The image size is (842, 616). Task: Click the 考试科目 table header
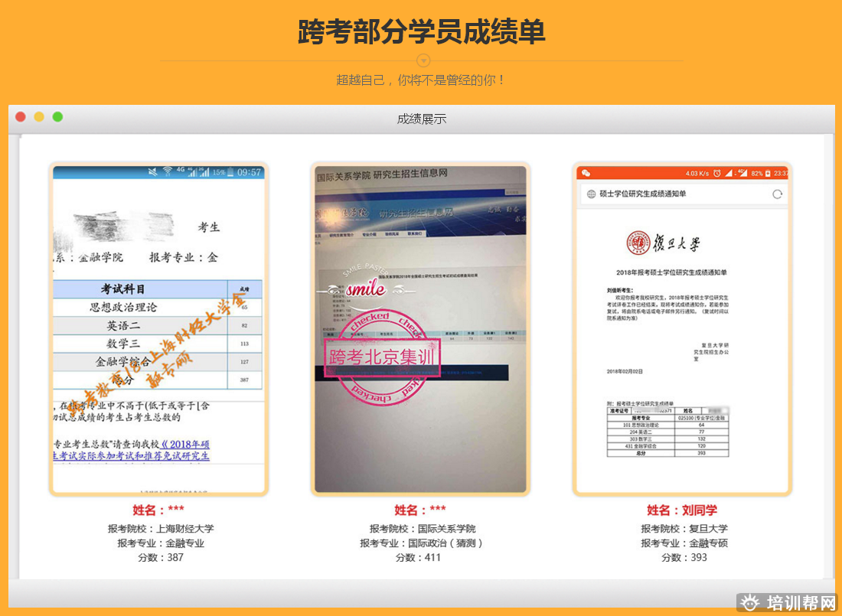122,289
